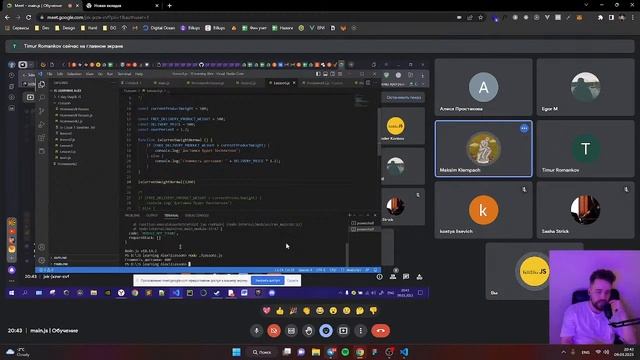This screenshot has height=360, width=640.
Task: Open the weather widget on the taskbar
Action: [18, 352]
